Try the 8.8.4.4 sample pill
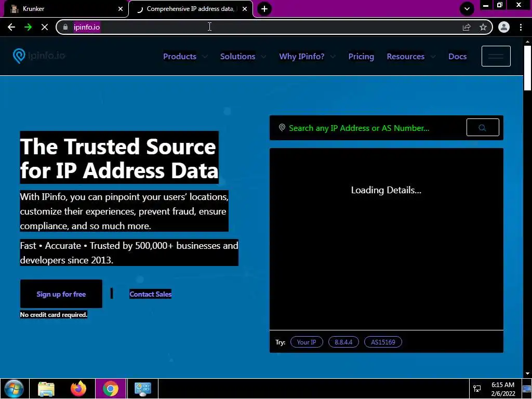532x399 pixels. click(343, 342)
